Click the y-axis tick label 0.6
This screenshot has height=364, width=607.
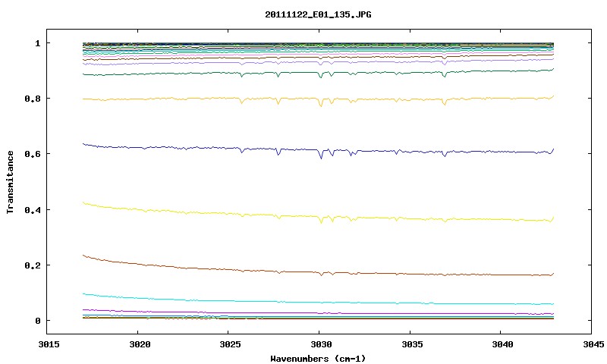pos(33,154)
